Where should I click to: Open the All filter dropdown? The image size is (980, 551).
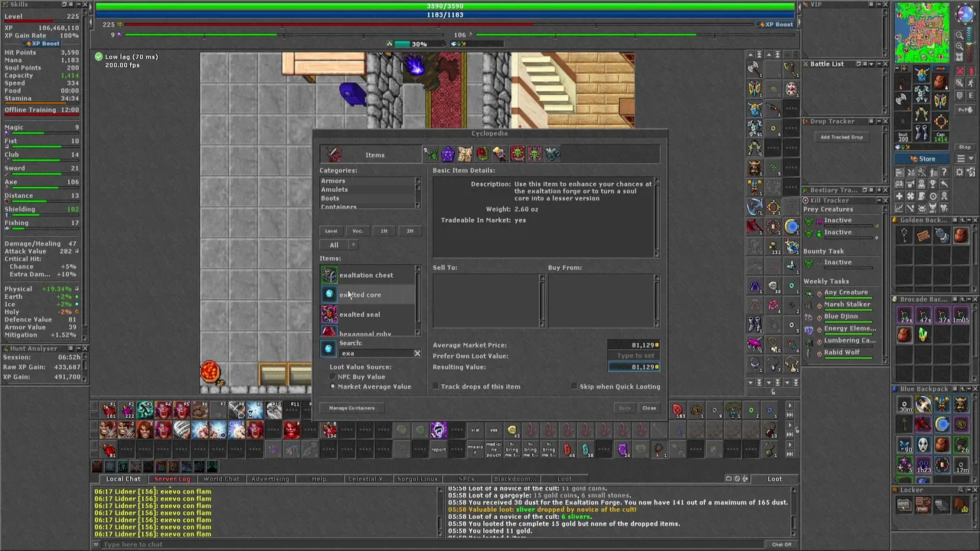pos(338,245)
